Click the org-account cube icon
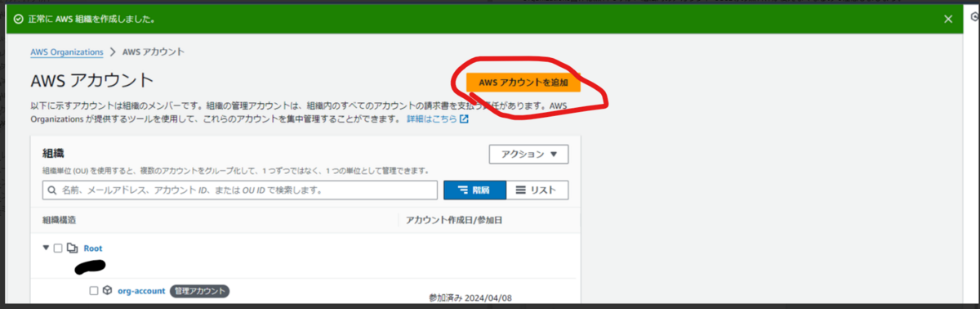This screenshot has height=309, width=980. (x=107, y=290)
